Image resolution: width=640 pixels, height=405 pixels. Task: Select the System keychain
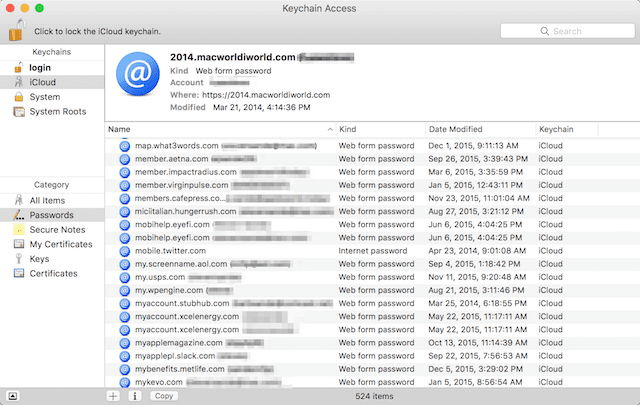(x=45, y=97)
